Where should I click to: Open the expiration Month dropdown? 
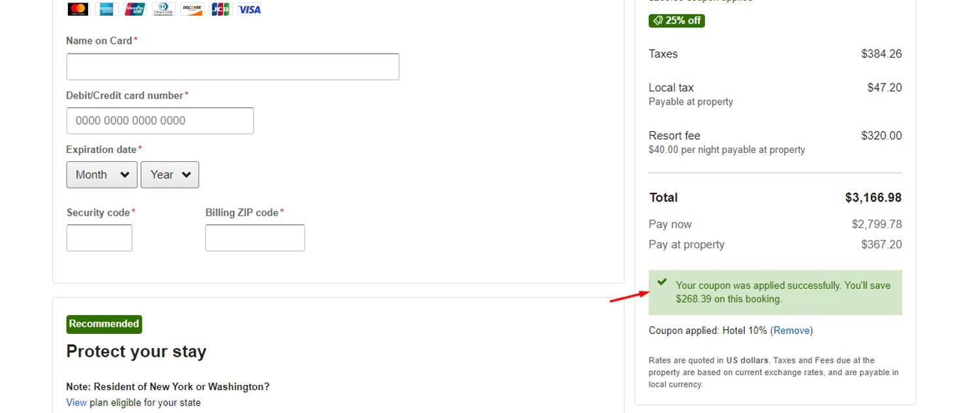(x=102, y=174)
